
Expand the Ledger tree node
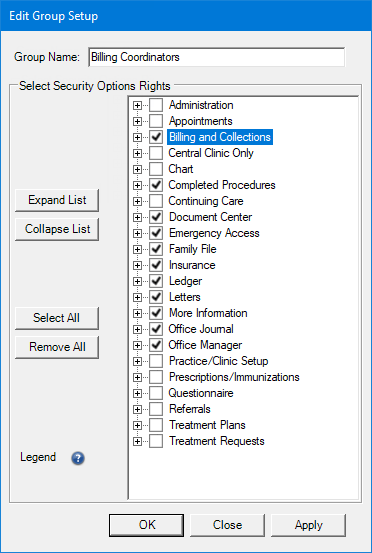click(138, 281)
